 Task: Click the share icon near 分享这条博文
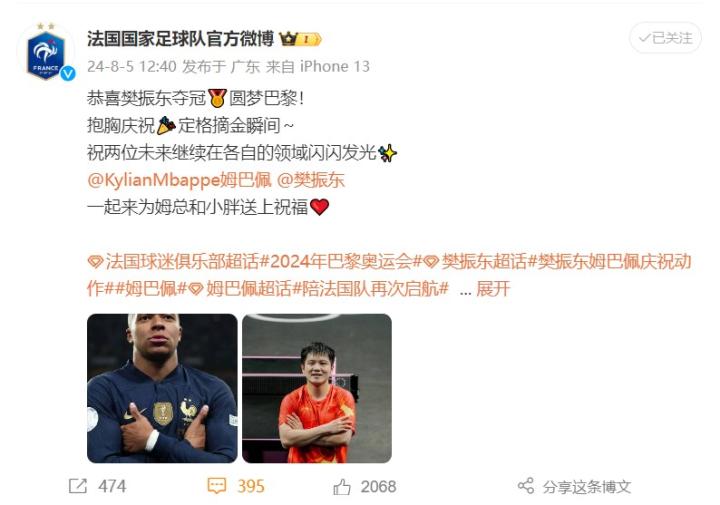coord(526,486)
